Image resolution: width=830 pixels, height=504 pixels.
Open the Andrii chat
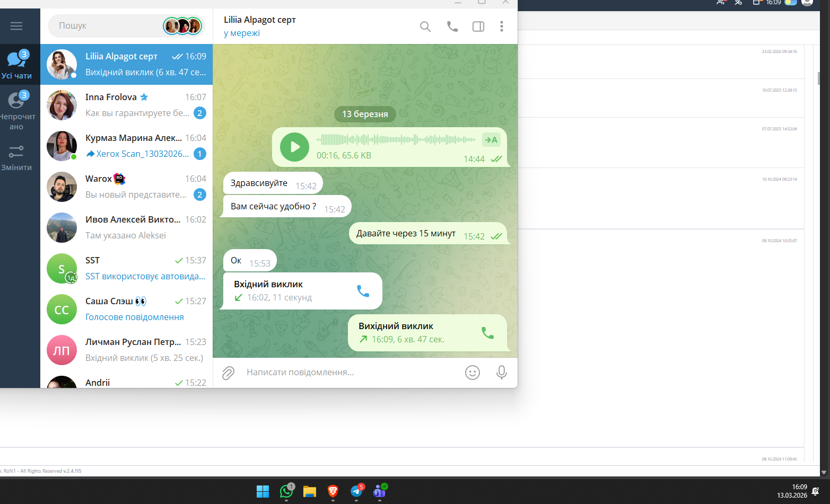[127, 379]
